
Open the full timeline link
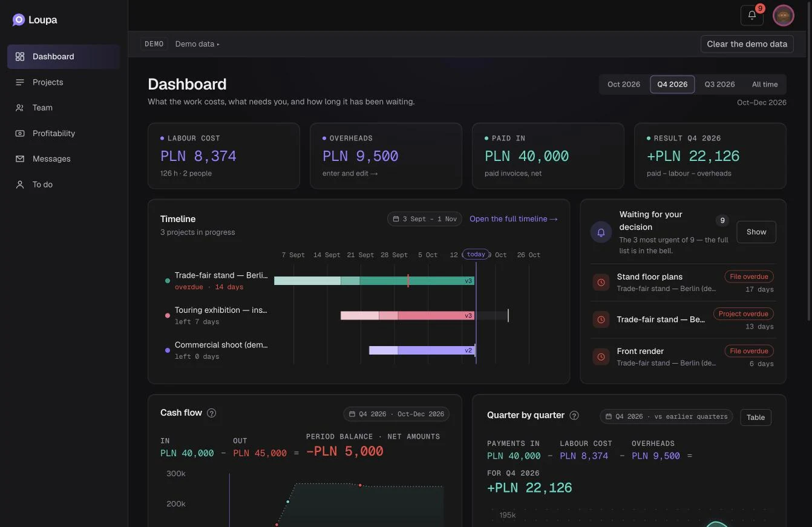pos(514,219)
